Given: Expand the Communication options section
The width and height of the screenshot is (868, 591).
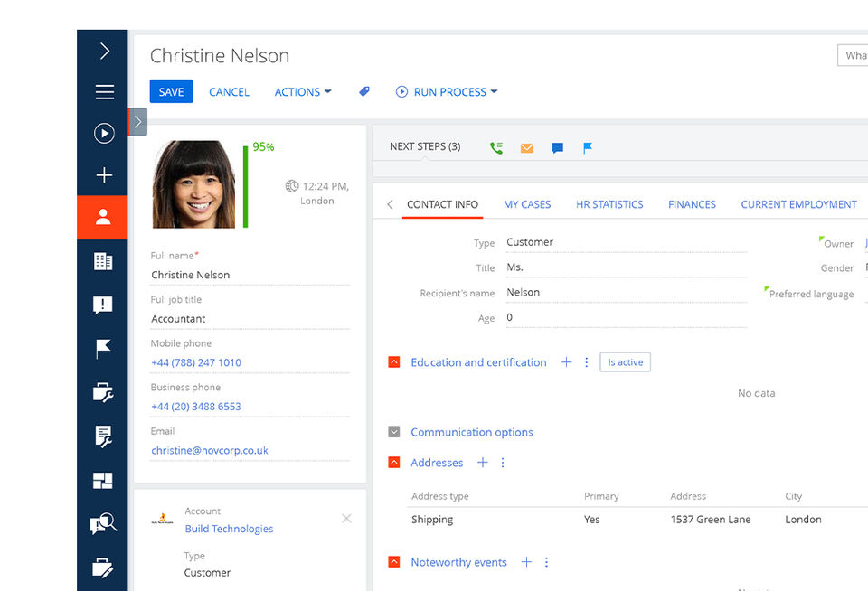Looking at the screenshot, I should [x=394, y=432].
